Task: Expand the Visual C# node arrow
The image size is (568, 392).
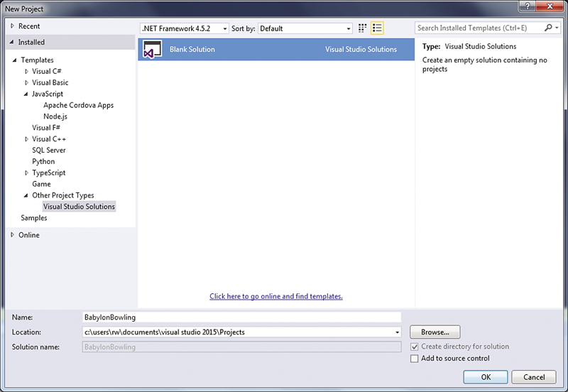Action: point(26,72)
